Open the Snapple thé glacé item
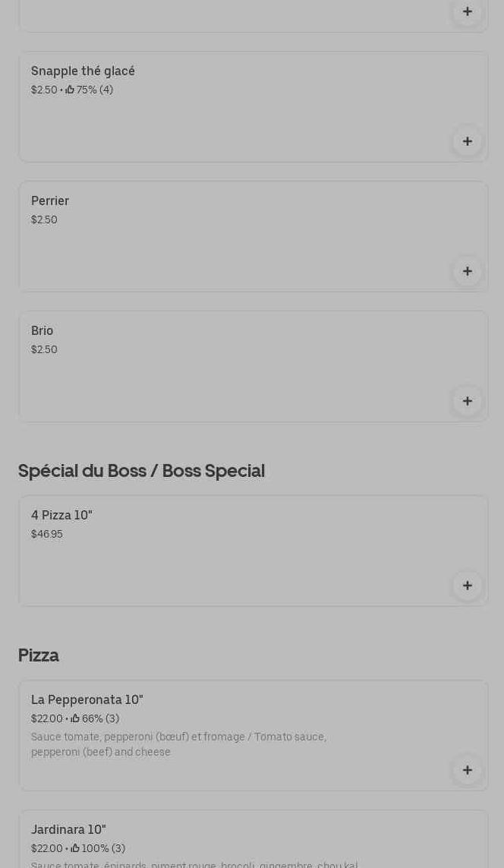 (83, 71)
